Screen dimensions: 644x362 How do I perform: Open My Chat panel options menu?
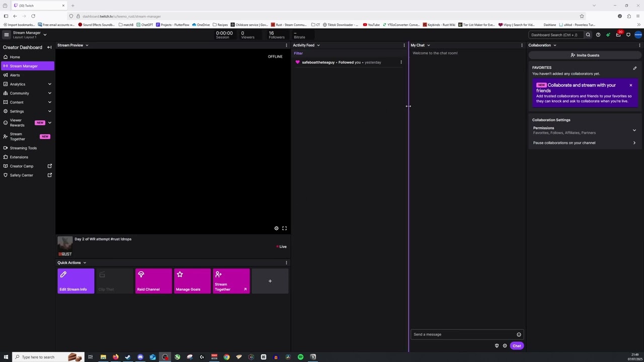[522, 45]
